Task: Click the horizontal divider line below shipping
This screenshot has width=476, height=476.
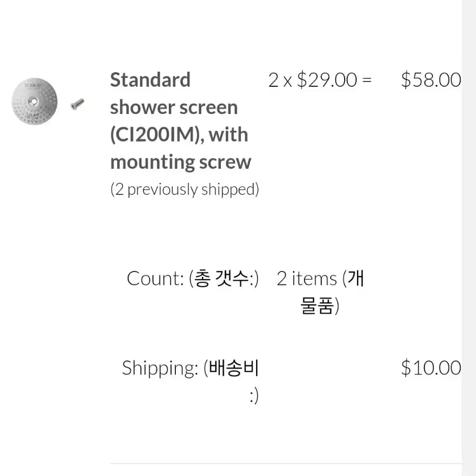Action: tap(286, 464)
